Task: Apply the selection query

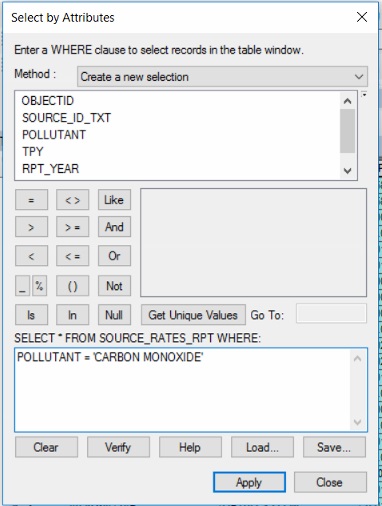Action: [x=249, y=482]
